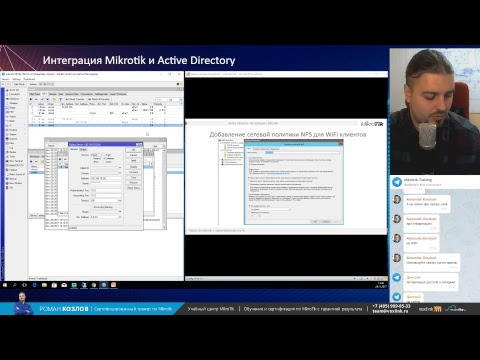
Task: Open New WinBox in sidebar
Action: tap(15, 183)
